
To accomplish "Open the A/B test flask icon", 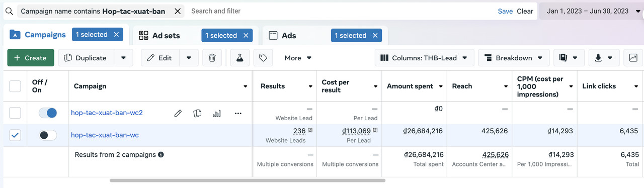I will coord(240,58).
